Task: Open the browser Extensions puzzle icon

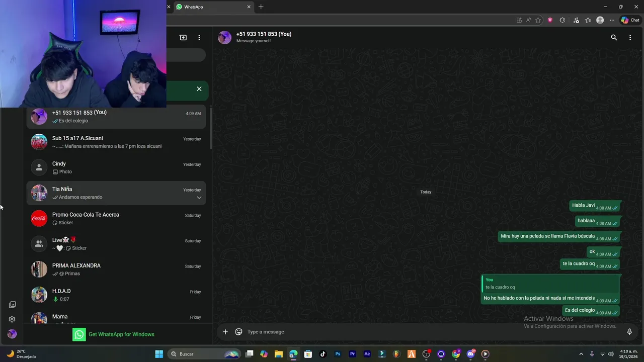Action: [x=562, y=20]
